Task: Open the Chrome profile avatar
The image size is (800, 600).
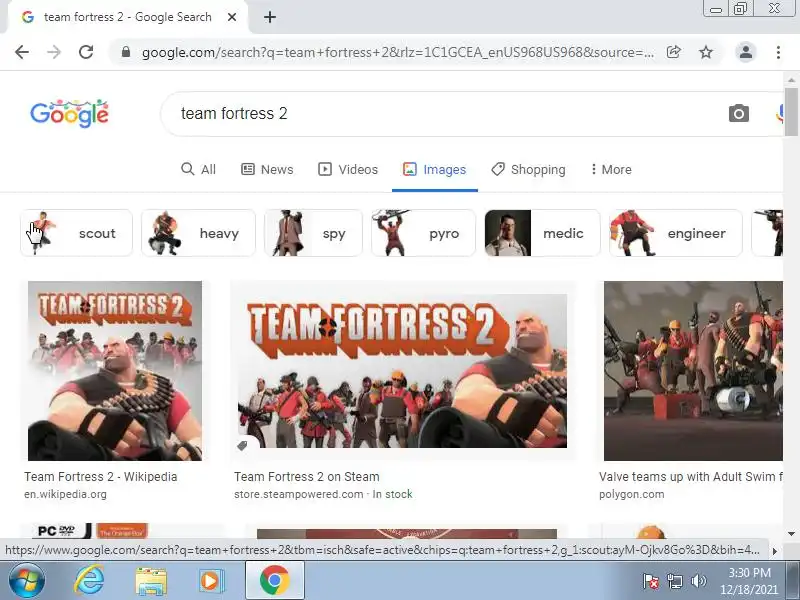Action: tap(745, 52)
